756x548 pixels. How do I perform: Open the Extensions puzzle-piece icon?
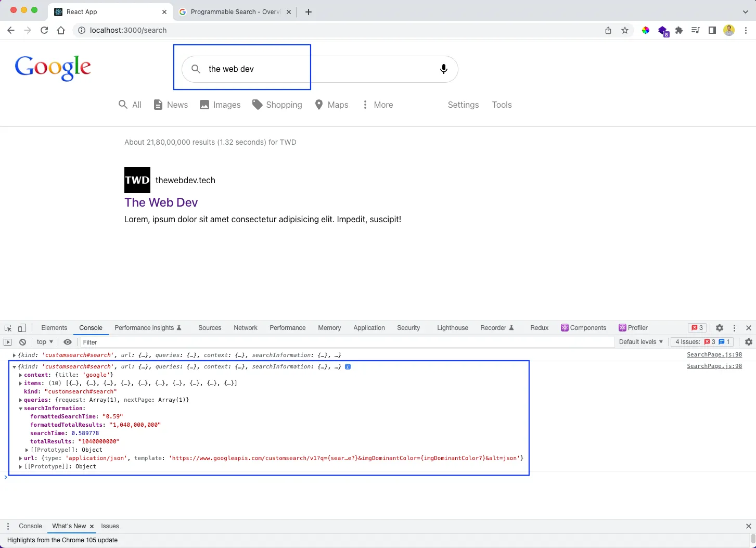679,30
